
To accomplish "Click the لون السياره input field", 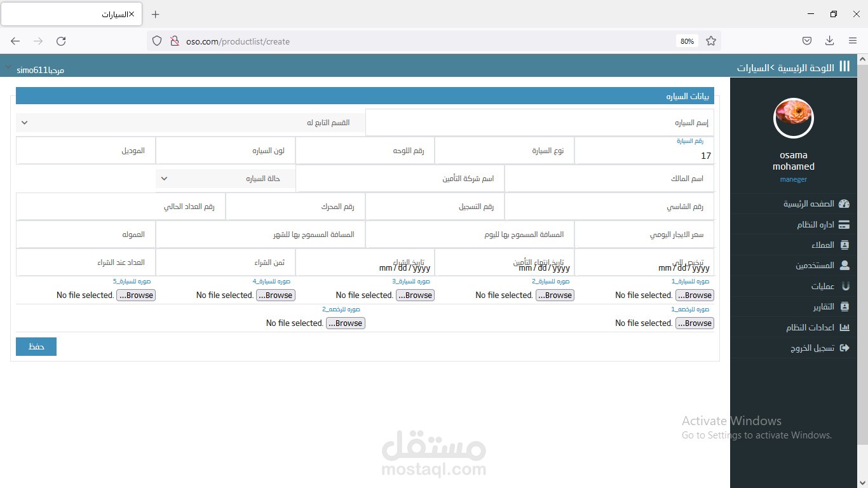I will [x=226, y=151].
